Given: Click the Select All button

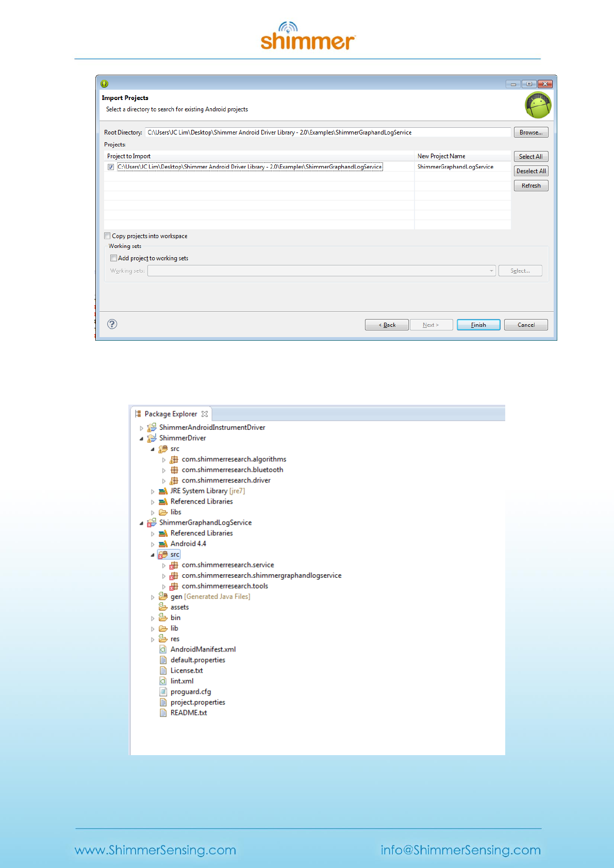Looking at the screenshot, I should tap(530, 157).
